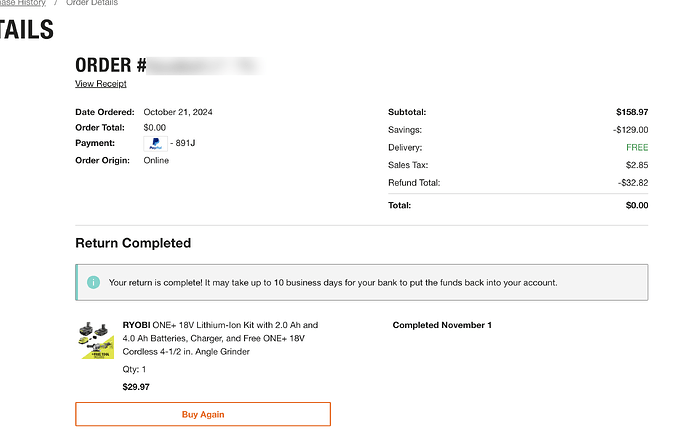Viewport: 690px width, 446px height.
Task: Select the Sales Tax value $2.85
Action: 637,165
